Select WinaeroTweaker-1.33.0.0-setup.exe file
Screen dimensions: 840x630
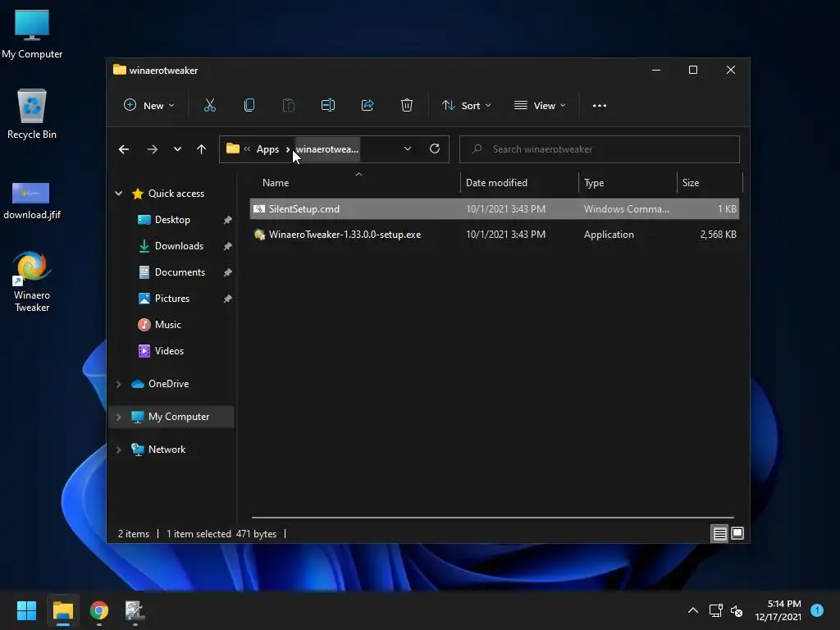[x=495, y=235]
